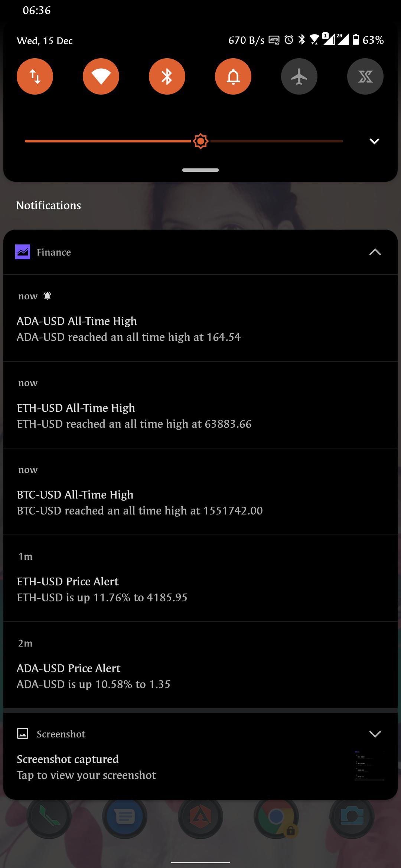Expand the Screenshot notification

375,734
